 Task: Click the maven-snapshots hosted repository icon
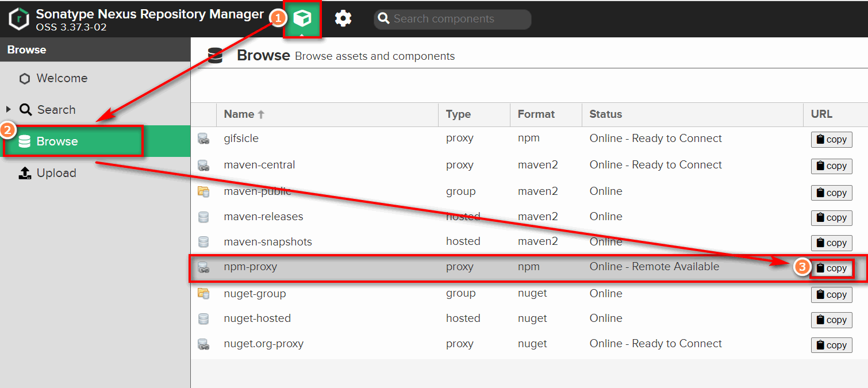pos(203,242)
